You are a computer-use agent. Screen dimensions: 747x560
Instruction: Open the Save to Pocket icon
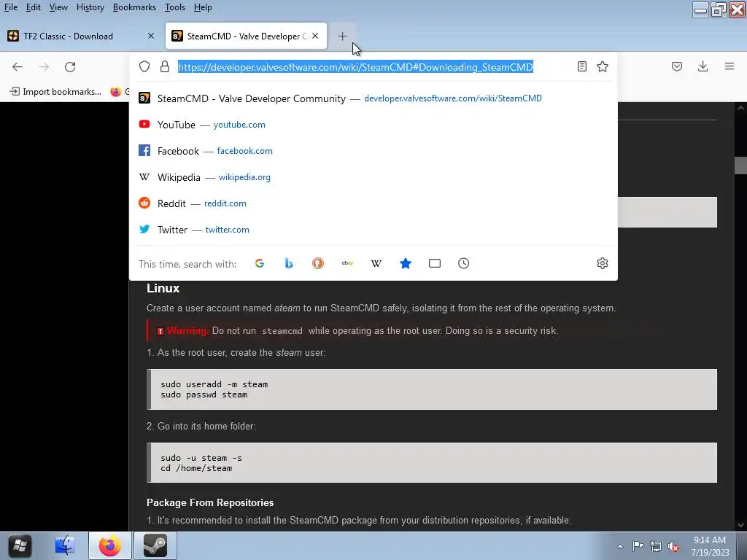click(676, 66)
